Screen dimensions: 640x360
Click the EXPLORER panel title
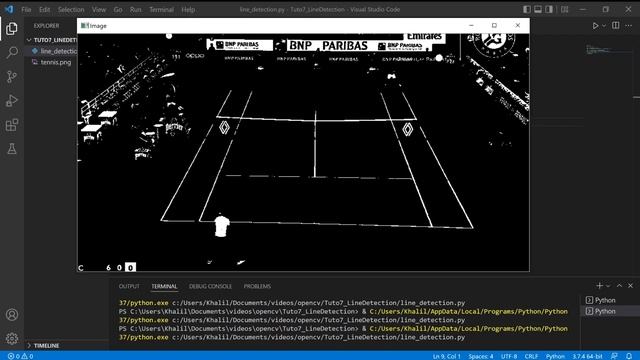(x=46, y=26)
